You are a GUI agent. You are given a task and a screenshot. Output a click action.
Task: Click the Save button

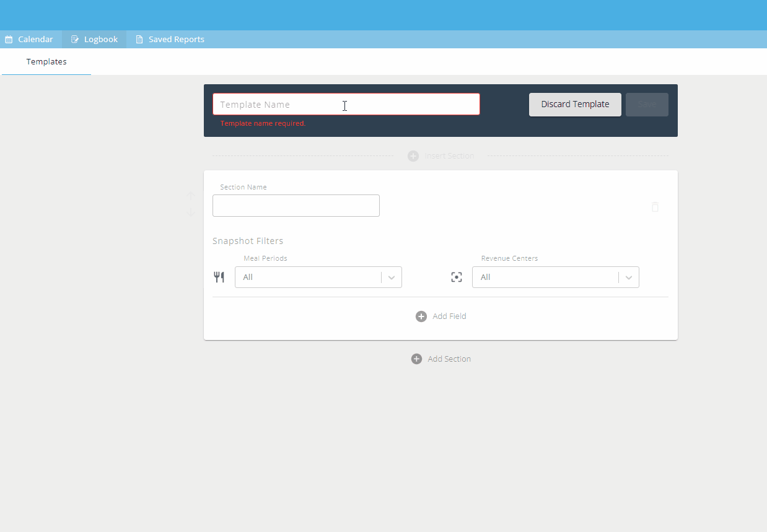click(x=647, y=105)
